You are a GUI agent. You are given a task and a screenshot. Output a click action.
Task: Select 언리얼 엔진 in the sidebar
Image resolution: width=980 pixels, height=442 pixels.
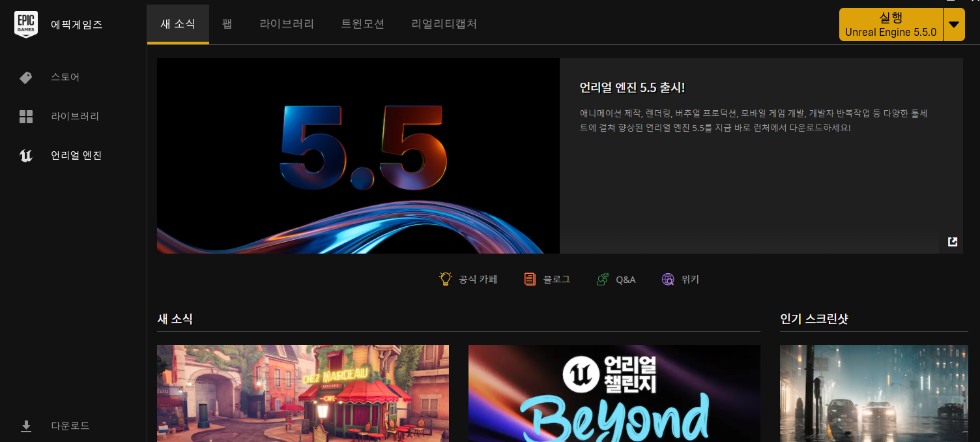point(76,156)
